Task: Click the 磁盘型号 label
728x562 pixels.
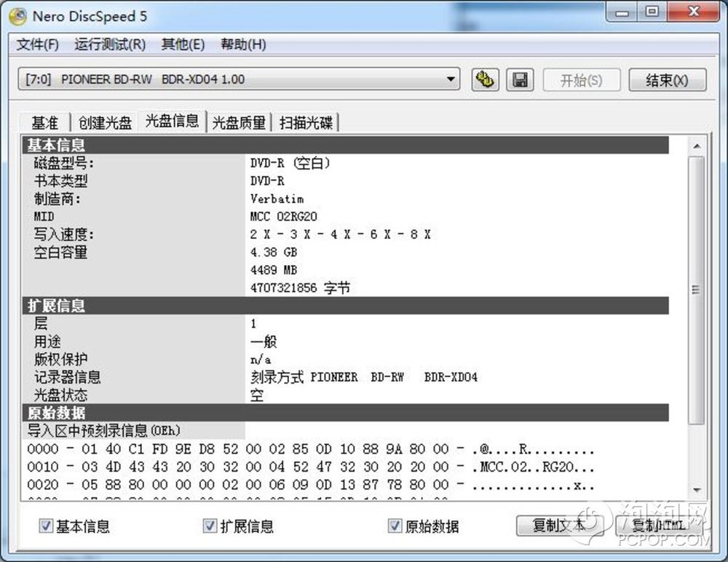Action: (63, 163)
